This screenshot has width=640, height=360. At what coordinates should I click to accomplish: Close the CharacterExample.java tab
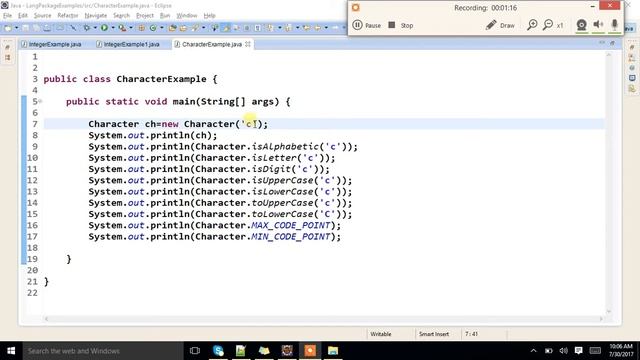[x=248, y=44]
